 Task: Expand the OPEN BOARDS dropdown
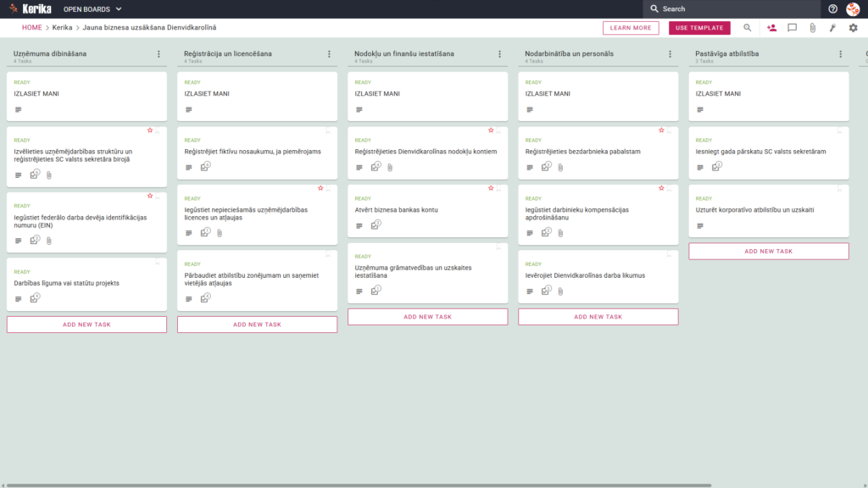click(92, 8)
